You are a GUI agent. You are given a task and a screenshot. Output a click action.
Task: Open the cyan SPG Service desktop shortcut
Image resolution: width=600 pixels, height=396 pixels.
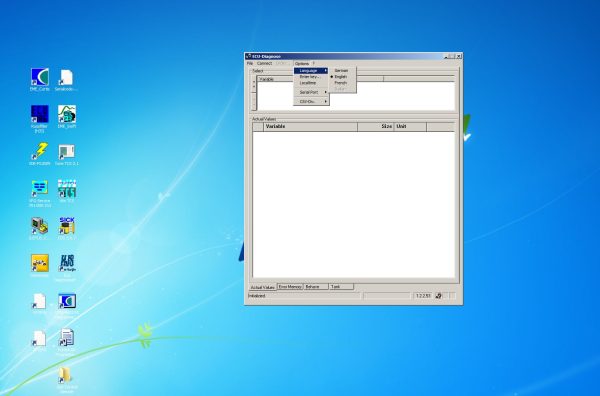pos(40,194)
